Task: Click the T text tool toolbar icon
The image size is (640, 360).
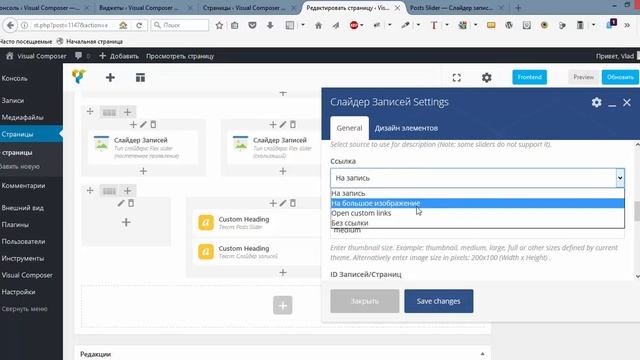Action: pos(434,25)
